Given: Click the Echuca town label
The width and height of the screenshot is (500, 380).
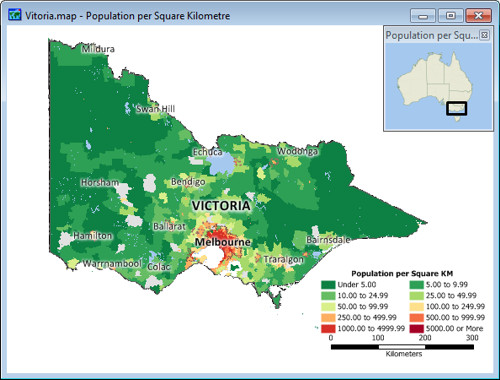Looking at the screenshot, I should click(207, 152).
